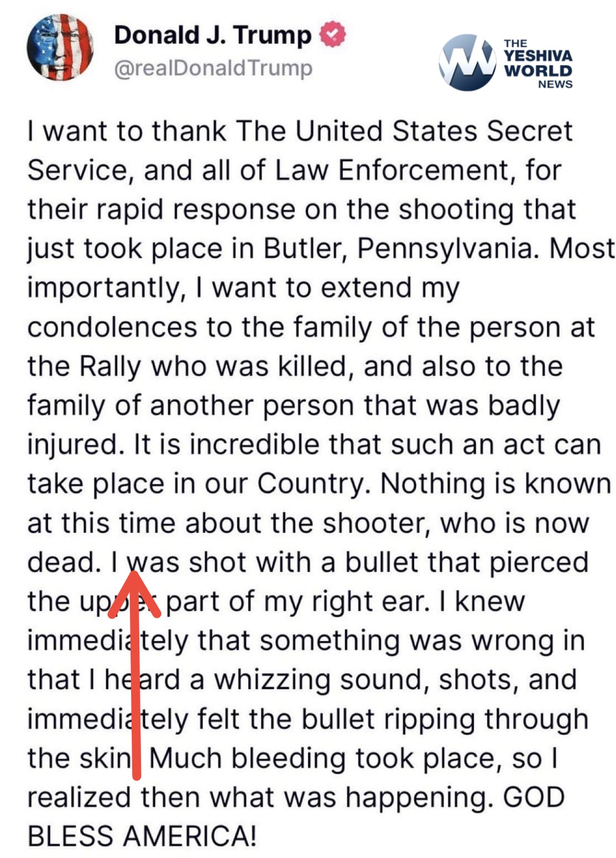Click the flag-painted profile avatar

[x=60, y=48]
